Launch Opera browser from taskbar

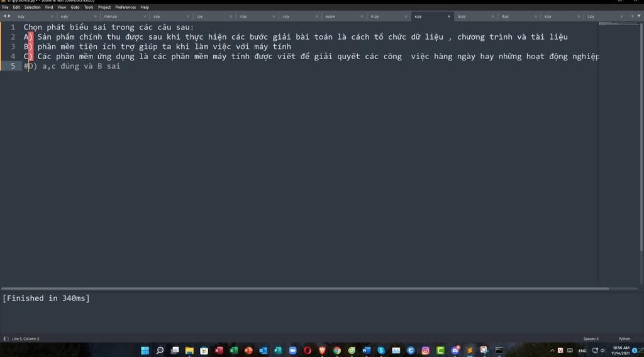coord(307,351)
